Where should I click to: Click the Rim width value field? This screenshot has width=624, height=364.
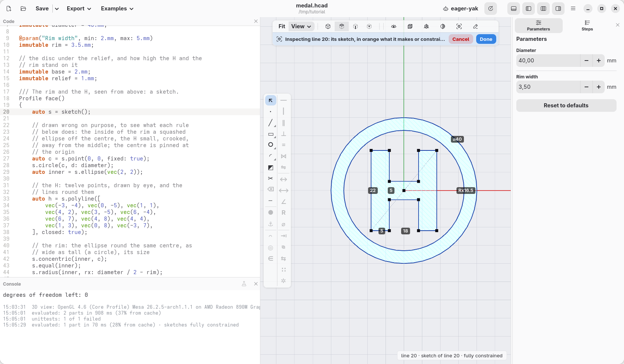(x=548, y=87)
